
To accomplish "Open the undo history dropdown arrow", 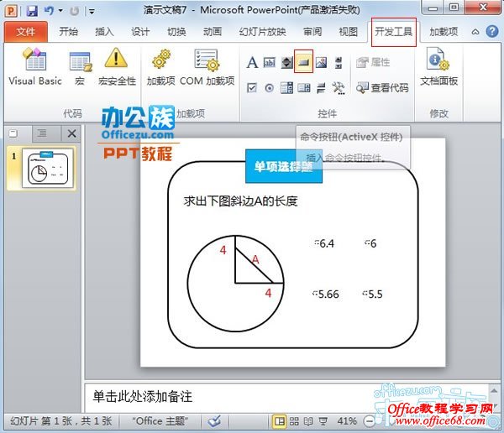I will coord(60,12).
